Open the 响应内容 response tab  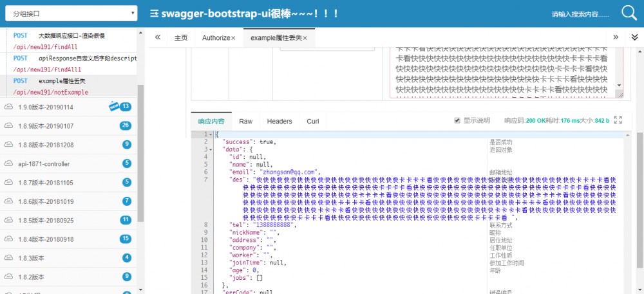211,121
